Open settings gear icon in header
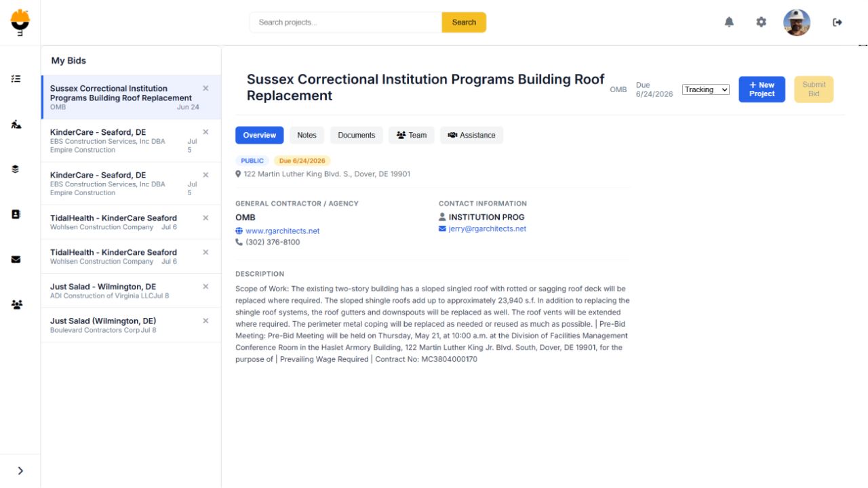This screenshot has height=488, width=868. point(761,22)
